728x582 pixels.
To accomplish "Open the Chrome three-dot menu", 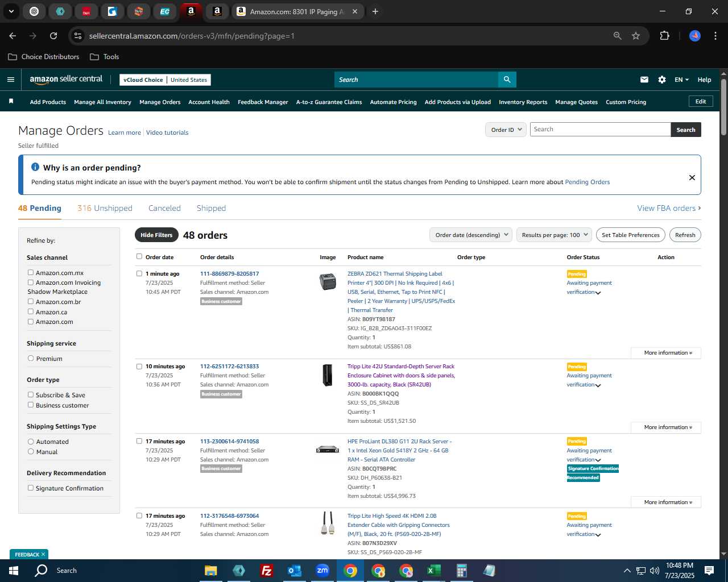I will click(714, 36).
